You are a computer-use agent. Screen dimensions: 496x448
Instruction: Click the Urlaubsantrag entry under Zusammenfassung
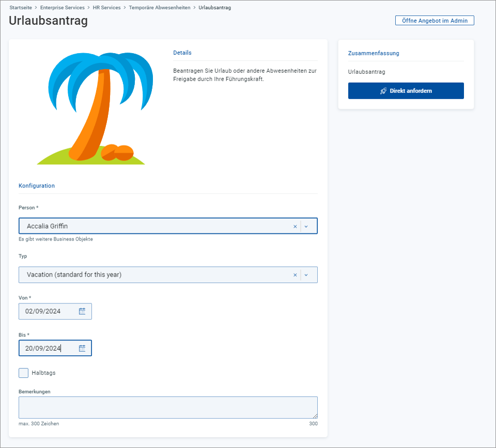click(x=367, y=72)
